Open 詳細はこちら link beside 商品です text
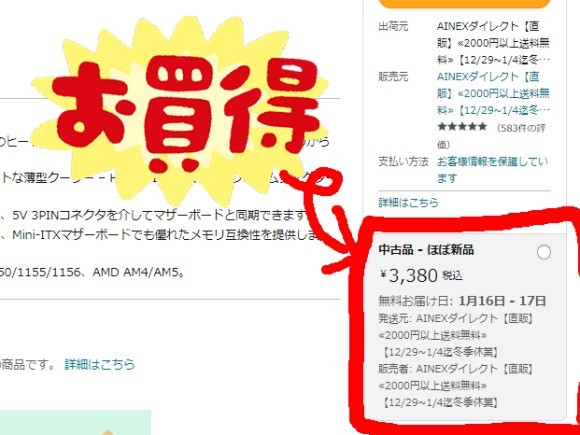The width and height of the screenshot is (580, 435). pos(100,364)
